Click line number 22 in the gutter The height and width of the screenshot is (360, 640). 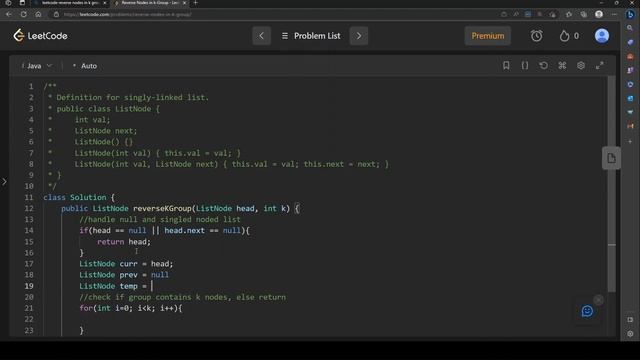click(x=29, y=319)
